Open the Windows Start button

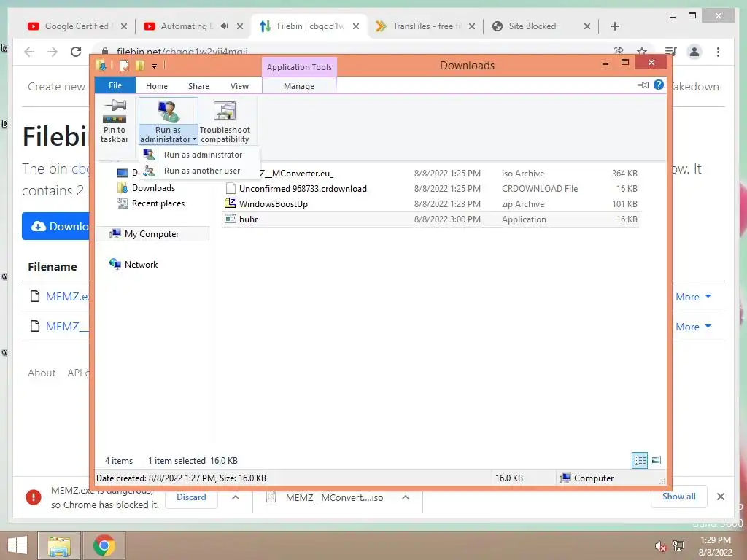click(18, 545)
